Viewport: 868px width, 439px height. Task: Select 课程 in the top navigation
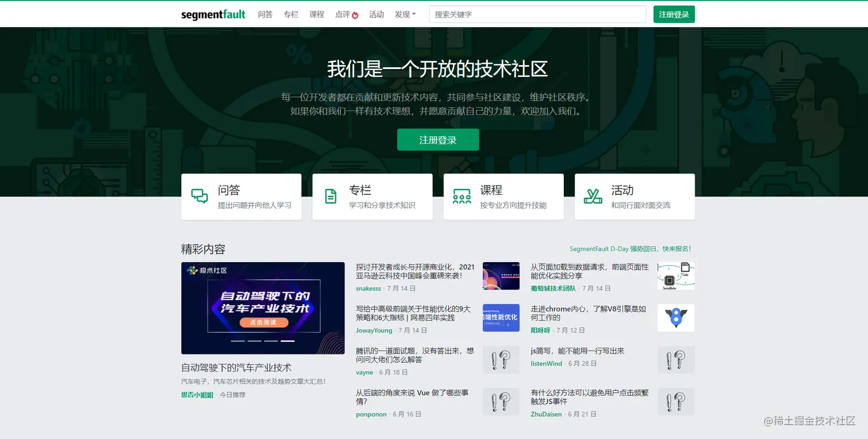coord(317,14)
